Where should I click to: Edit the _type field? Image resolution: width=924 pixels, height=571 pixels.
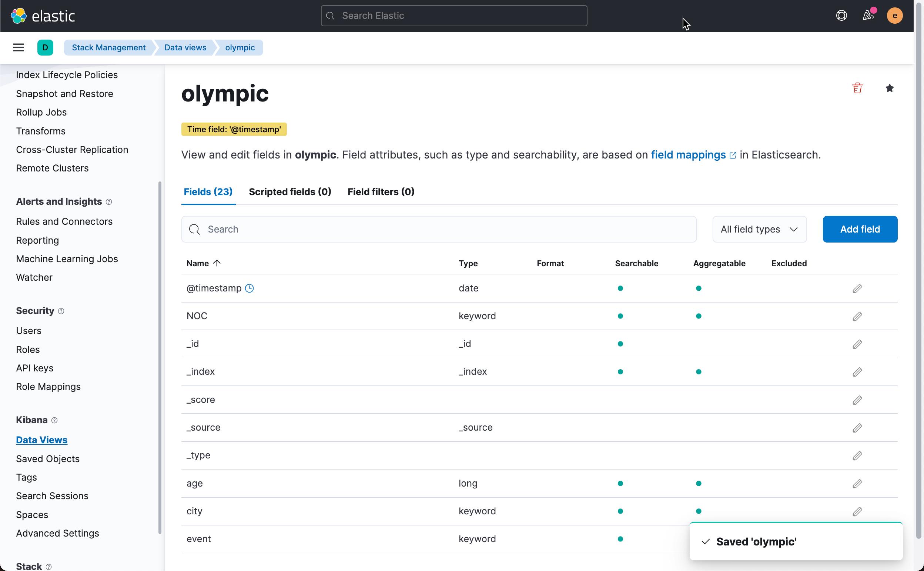(x=857, y=456)
